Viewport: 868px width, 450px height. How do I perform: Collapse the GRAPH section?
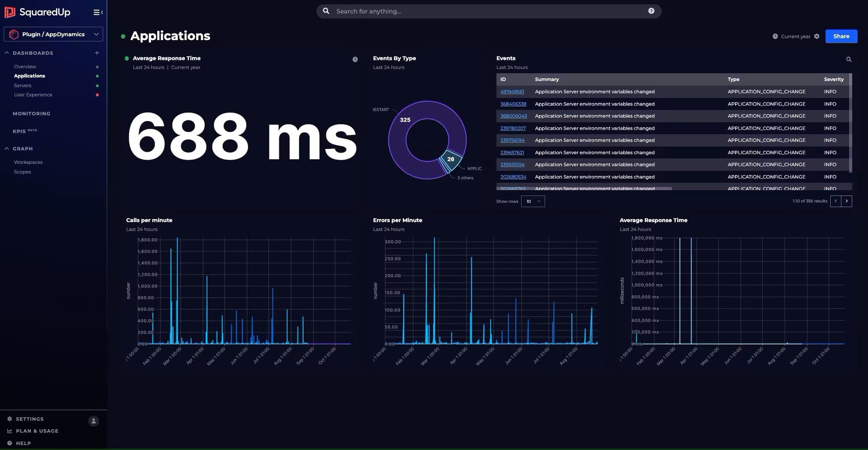pos(6,148)
